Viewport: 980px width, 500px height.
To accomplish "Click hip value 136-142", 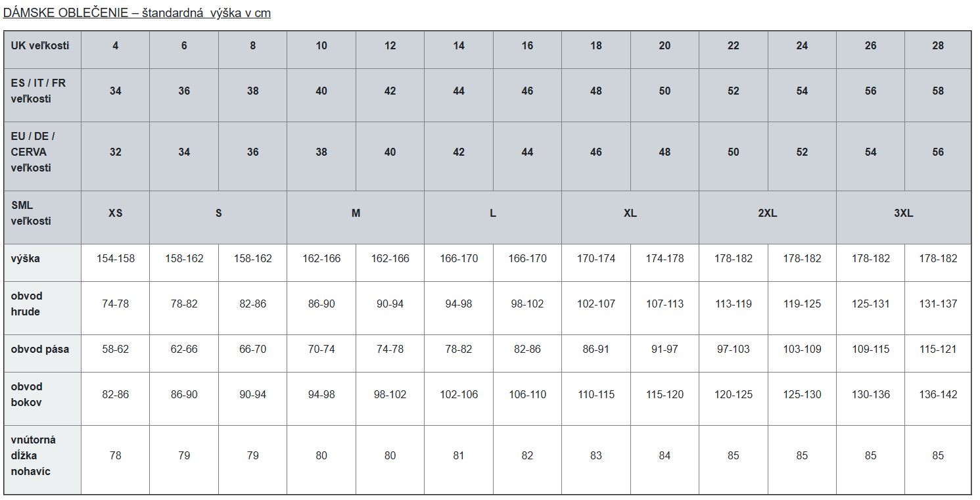I will (938, 395).
